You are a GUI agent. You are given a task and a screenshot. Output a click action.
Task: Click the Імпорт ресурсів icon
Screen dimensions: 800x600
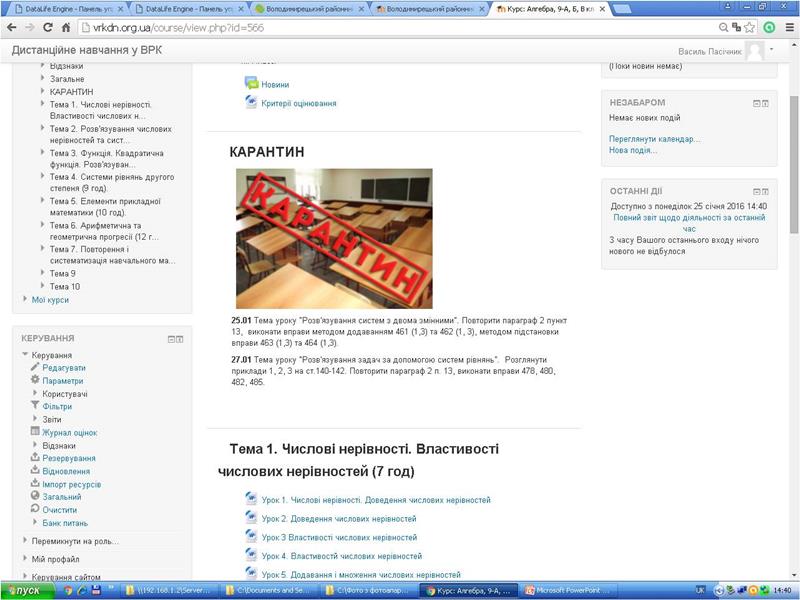(35, 483)
